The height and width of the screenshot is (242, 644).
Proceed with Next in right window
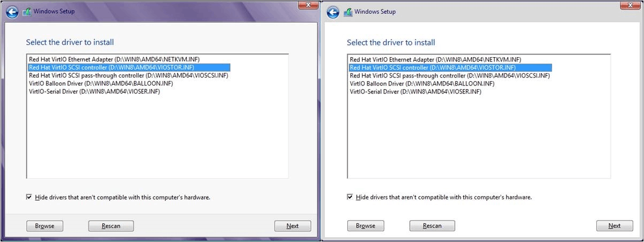[x=614, y=226]
